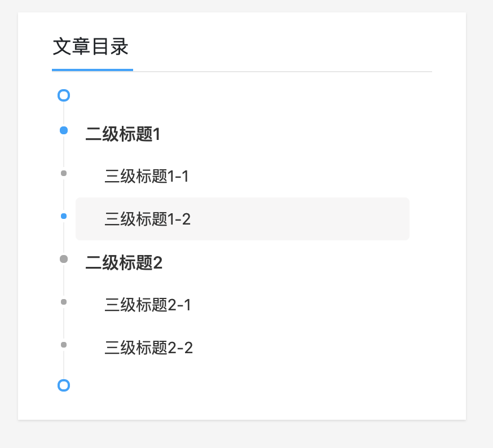Viewport: 493px width, 448px height.
Task: Click the 文章目录 heading
Action: [90, 48]
